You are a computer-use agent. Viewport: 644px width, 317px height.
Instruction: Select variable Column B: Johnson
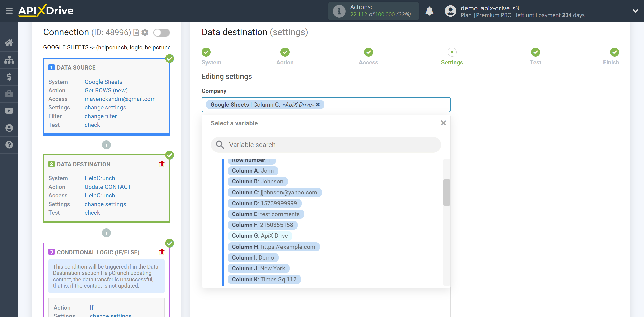coord(258,182)
